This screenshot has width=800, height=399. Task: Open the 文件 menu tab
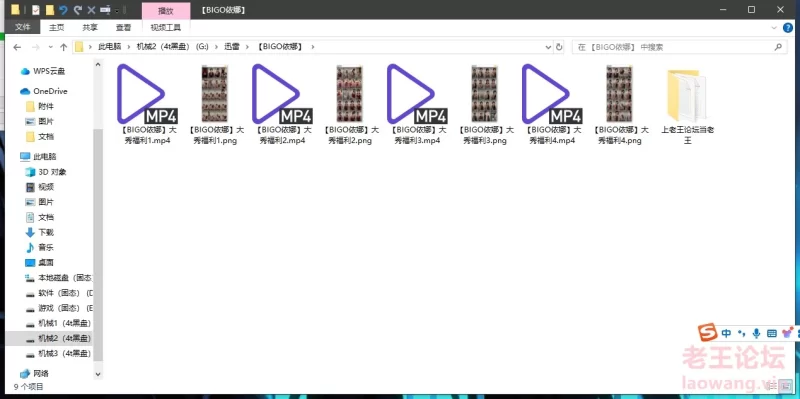point(22,28)
